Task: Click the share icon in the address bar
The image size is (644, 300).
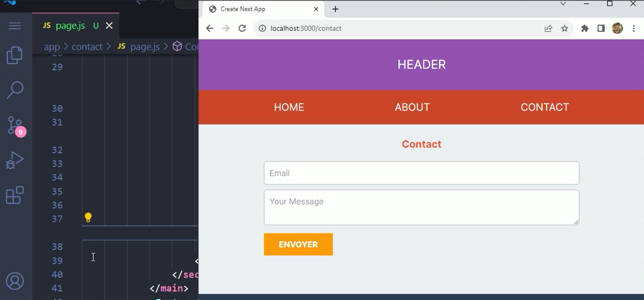Action: click(x=548, y=28)
